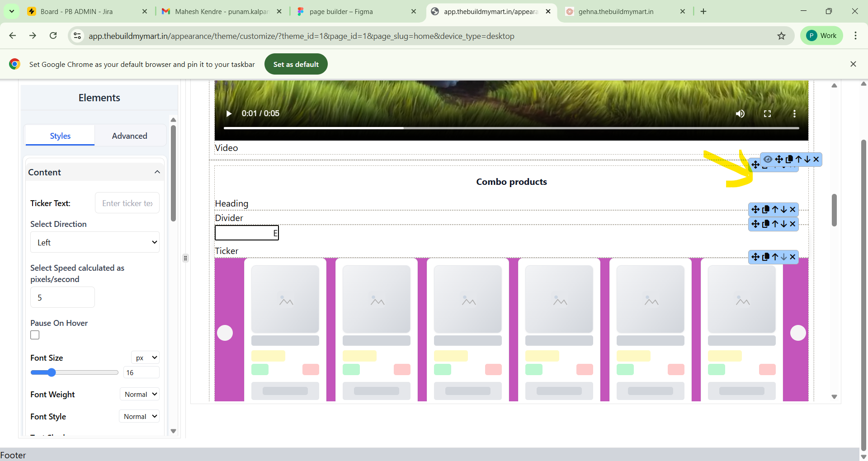Open the Select Direction dropdown

pos(95,242)
